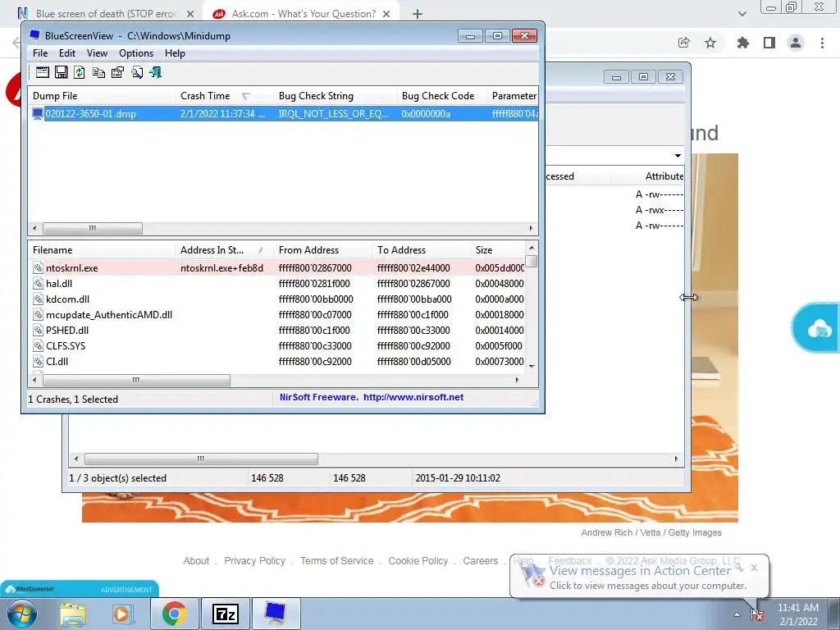This screenshot has width=840, height=630.
Task: Click the upper pane scroll-right arrow
Action: [x=531, y=228]
